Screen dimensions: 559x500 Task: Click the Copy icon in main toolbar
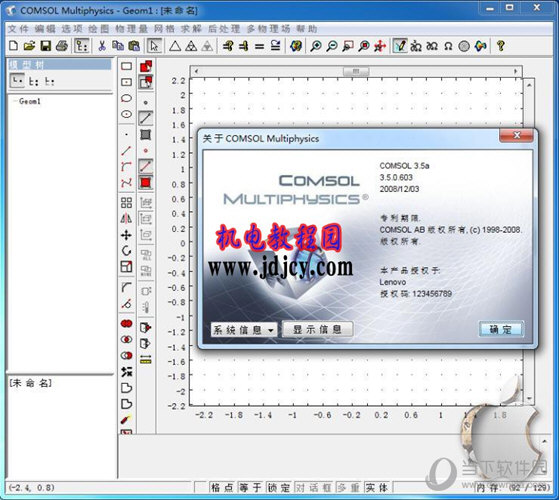click(x=118, y=46)
